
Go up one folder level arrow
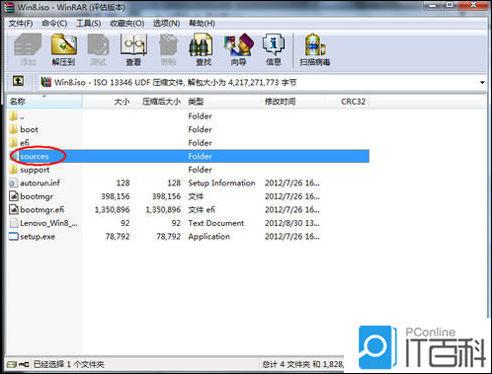click(18, 81)
